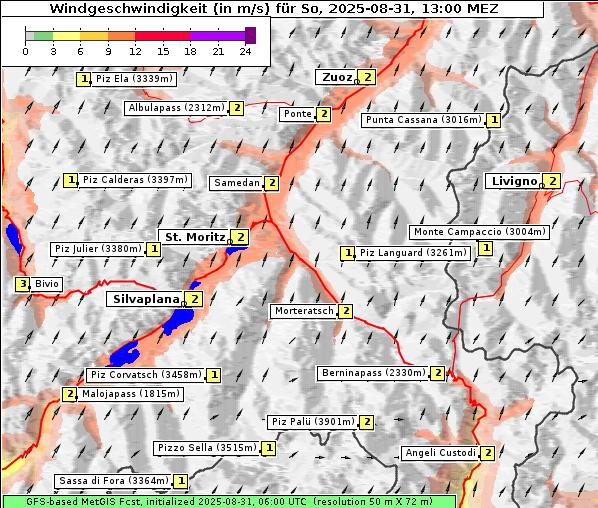The height and width of the screenshot is (508, 598).
Task: Click the yellow wind badge beside St. Moritz
Action: tap(240, 237)
